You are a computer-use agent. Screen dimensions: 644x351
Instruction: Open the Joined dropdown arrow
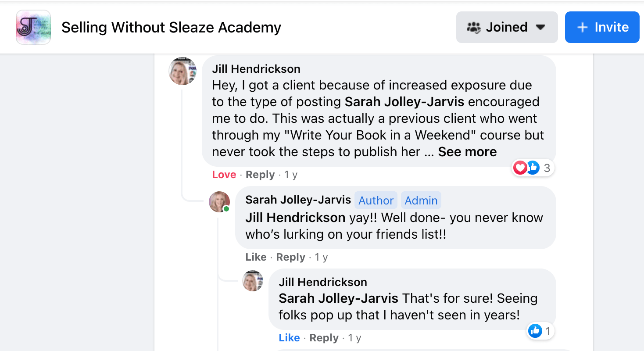pyautogui.click(x=540, y=27)
